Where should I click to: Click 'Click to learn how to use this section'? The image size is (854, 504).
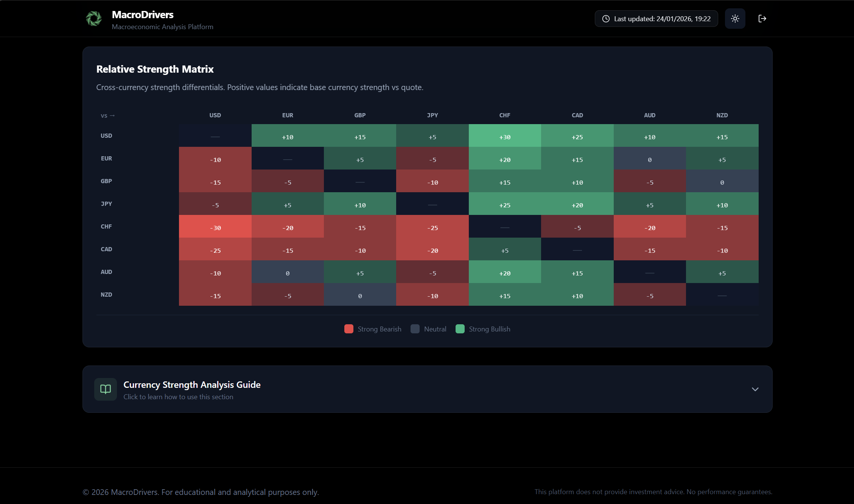pyautogui.click(x=178, y=397)
